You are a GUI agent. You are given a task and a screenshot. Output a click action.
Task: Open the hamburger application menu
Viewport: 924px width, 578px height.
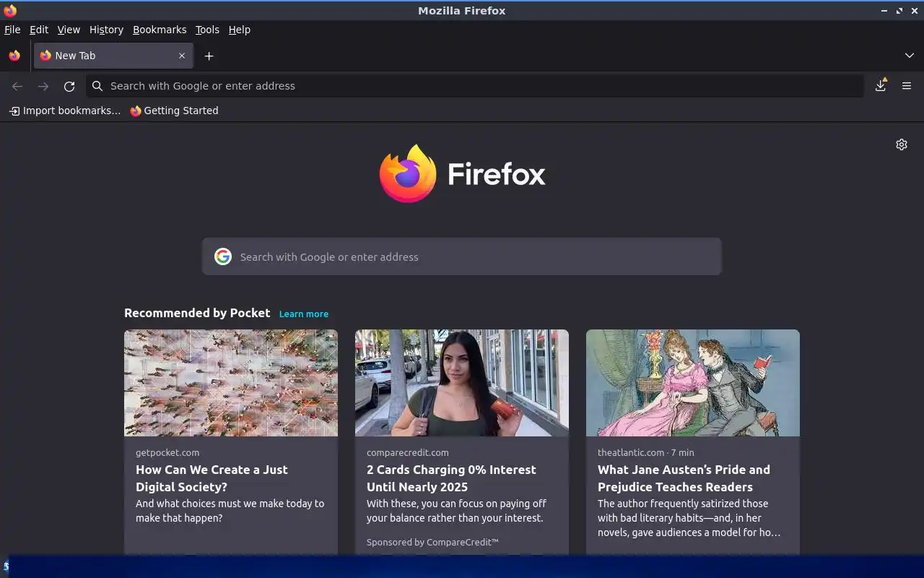[907, 85]
